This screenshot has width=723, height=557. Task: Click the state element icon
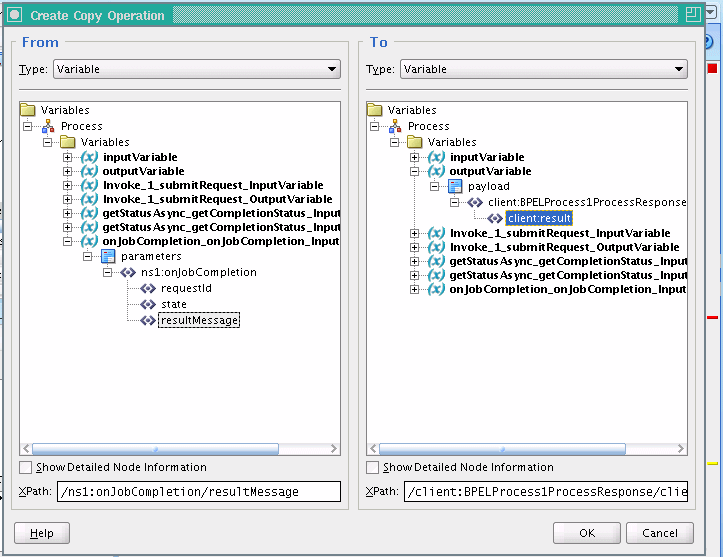click(148, 304)
